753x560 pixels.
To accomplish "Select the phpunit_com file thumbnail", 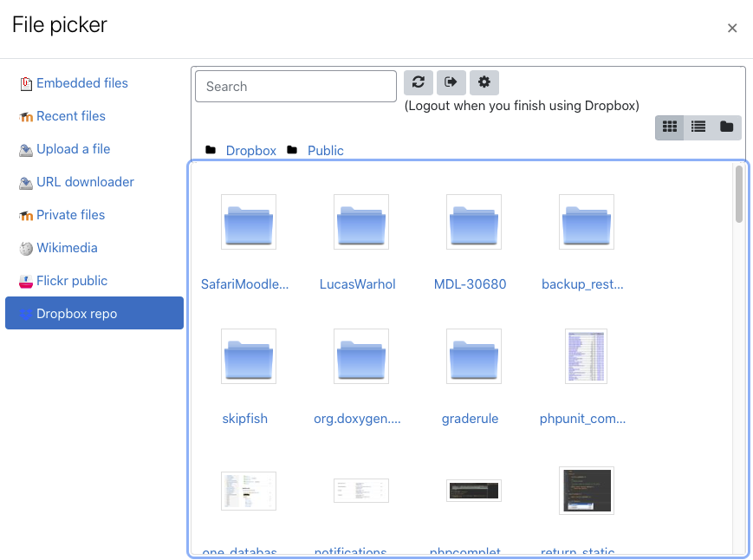I will [x=587, y=356].
